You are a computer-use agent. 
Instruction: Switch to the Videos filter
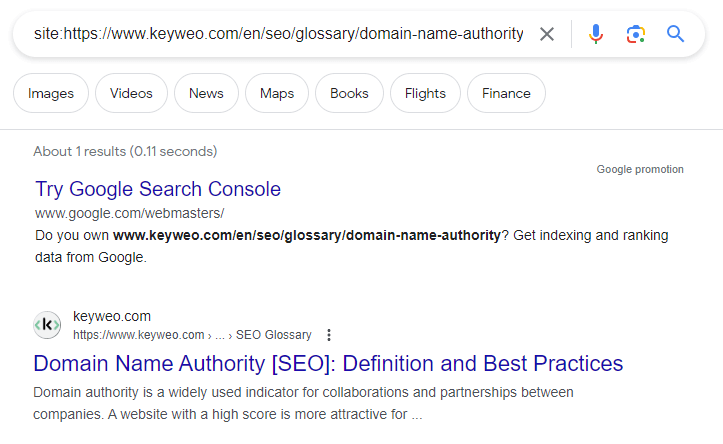click(131, 93)
